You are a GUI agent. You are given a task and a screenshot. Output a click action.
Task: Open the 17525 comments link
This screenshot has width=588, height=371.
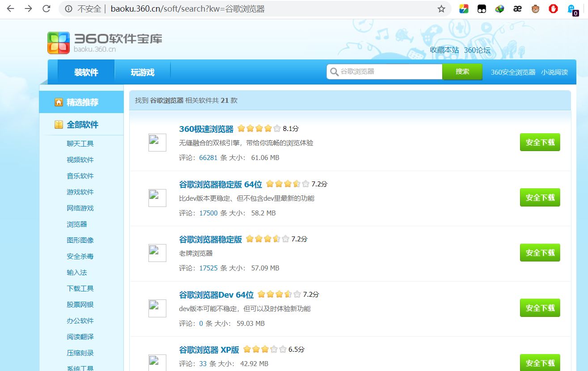click(x=208, y=268)
